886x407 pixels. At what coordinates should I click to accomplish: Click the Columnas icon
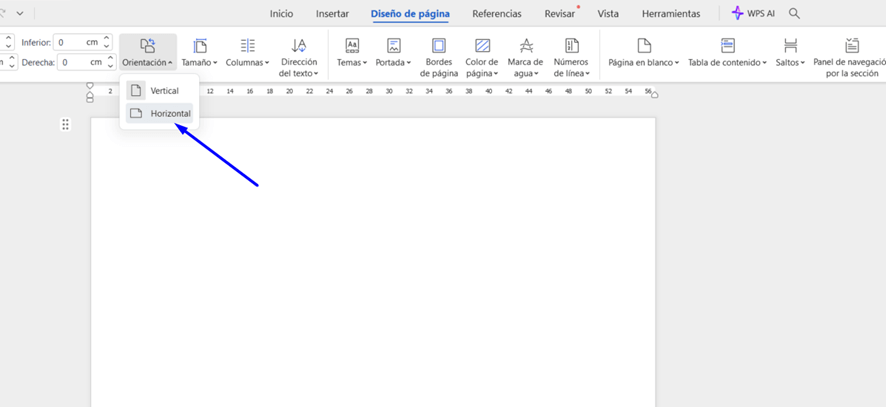247,46
